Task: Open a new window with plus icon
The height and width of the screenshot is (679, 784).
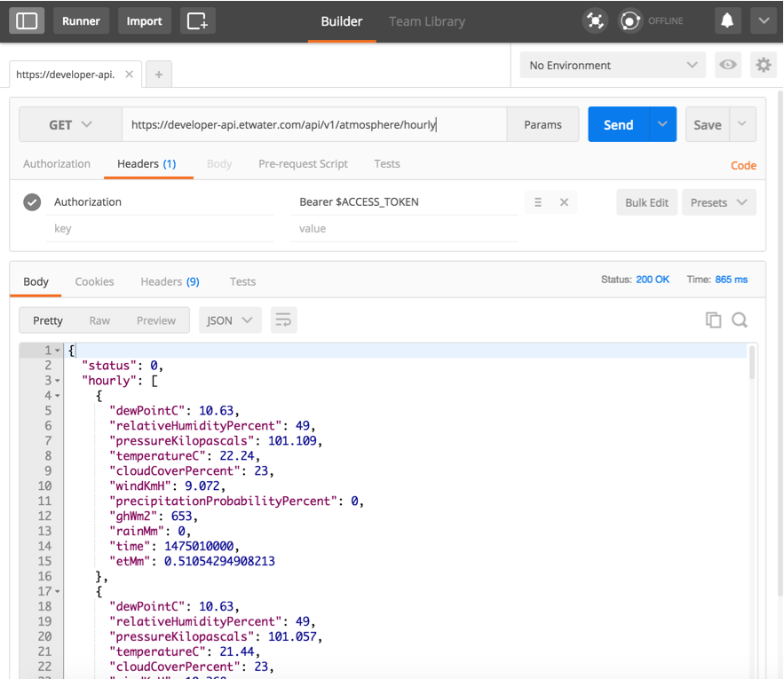Action: pos(197,21)
